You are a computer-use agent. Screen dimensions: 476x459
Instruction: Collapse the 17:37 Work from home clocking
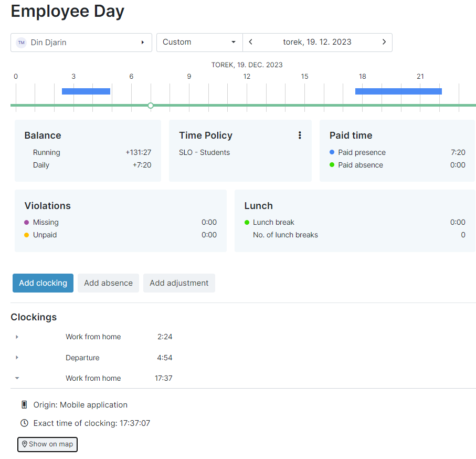[x=17, y=378]
